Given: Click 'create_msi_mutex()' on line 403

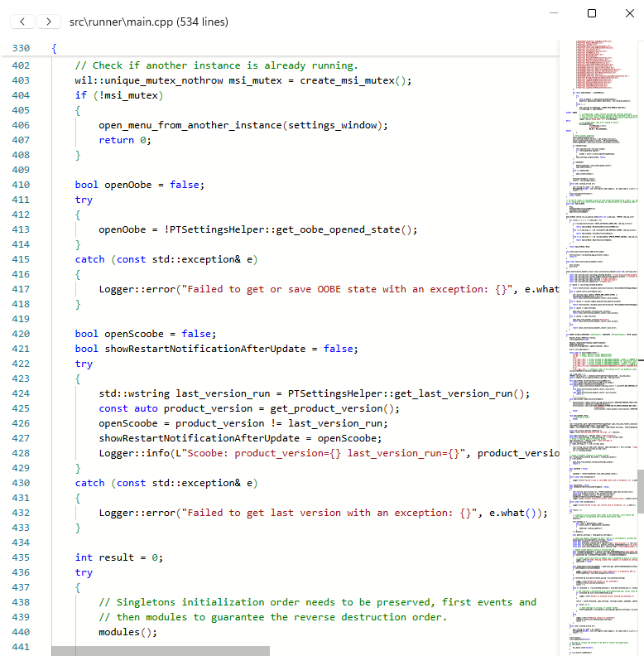Looking at the screenshot, I should (355, 80).
